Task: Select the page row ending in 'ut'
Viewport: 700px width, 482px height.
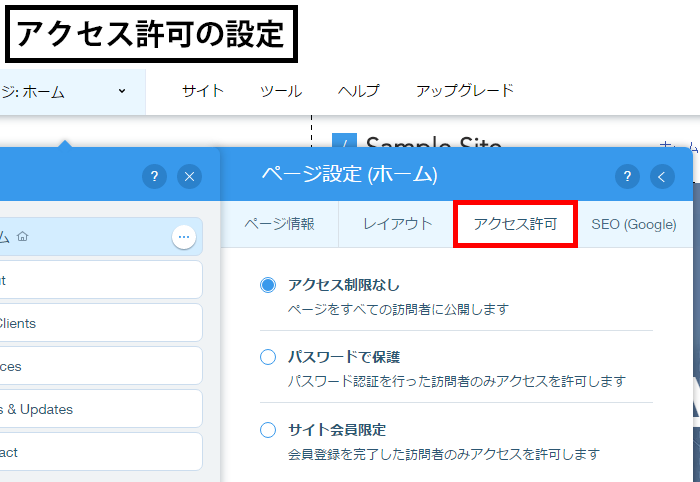Action: point(101,280)
